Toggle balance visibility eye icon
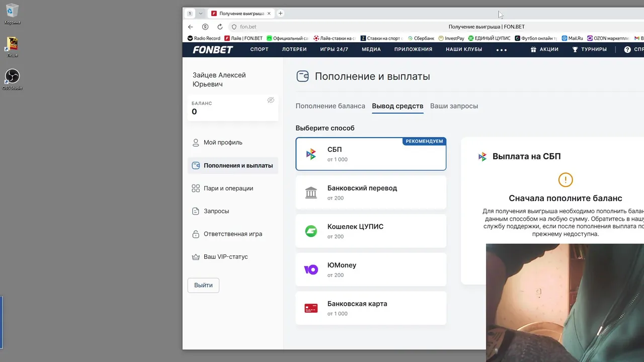 (271, 100)
